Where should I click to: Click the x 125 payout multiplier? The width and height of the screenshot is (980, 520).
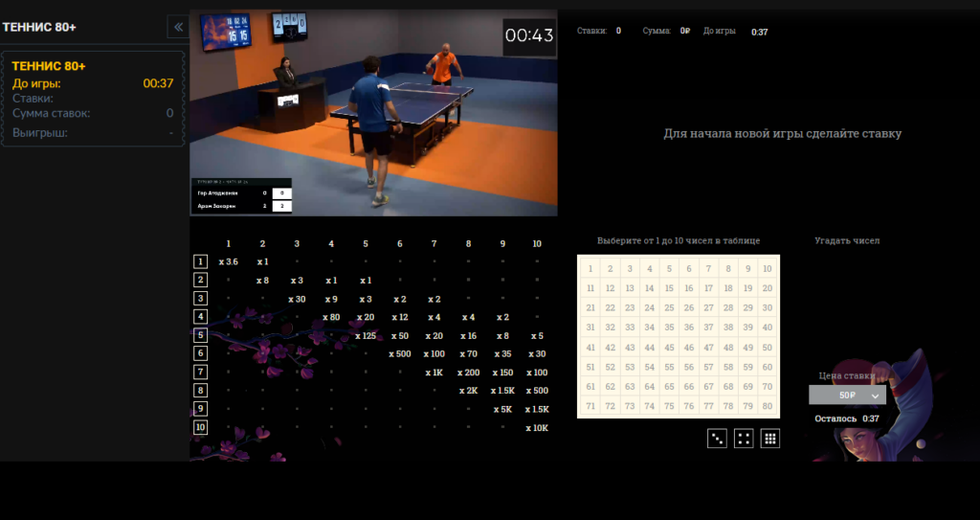[366, 335]
